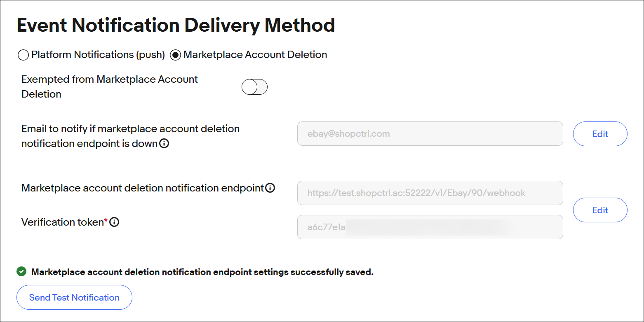
Task: Click the verification token input field
Action: point(430,227)
